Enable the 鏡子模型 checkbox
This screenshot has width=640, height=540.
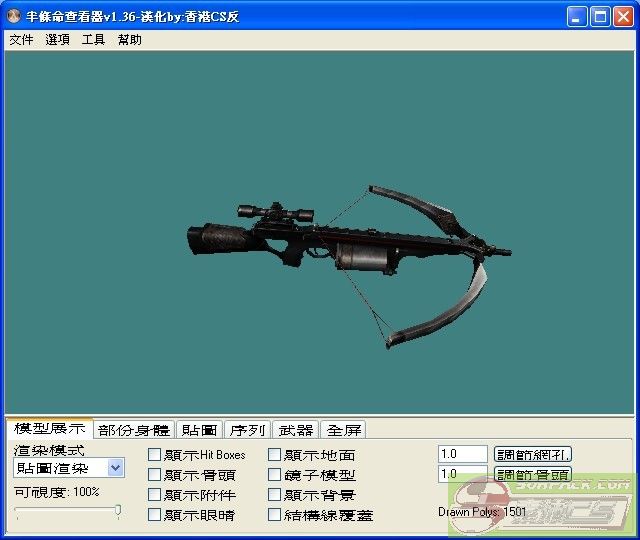click(x=275, y=475)
